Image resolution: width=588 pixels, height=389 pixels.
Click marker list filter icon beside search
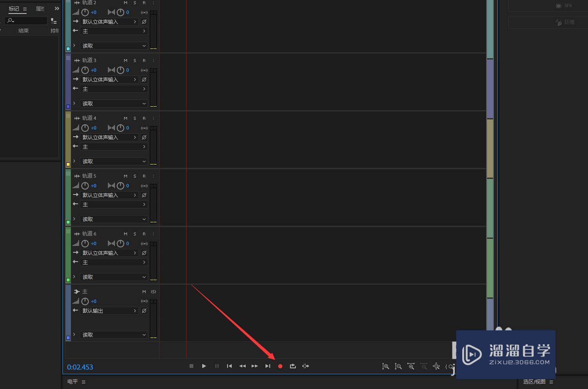pos(54,21)
